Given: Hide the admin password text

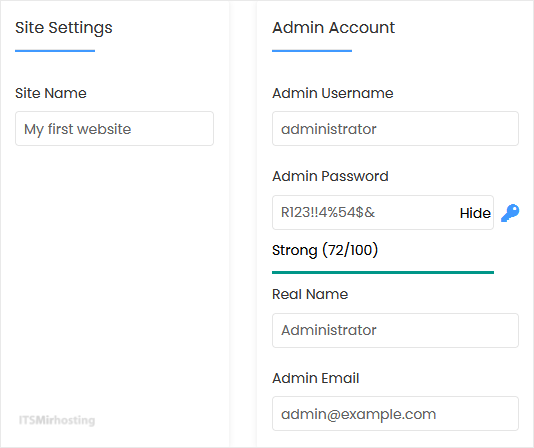Looking at the screenshot, I should [475, 213].
